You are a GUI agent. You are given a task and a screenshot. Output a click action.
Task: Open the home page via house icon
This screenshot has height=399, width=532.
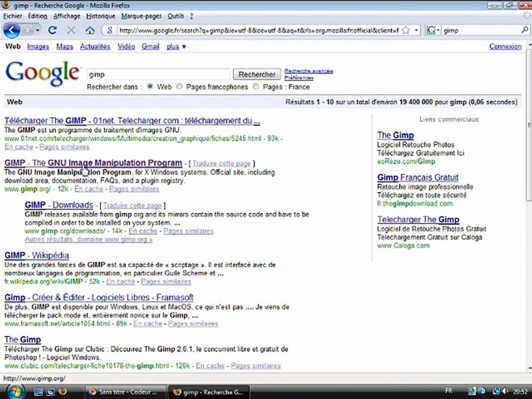point(90,30)
